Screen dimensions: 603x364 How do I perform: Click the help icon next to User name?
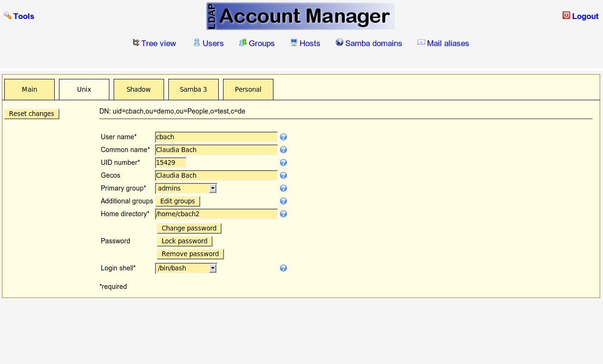pos(283,137)
